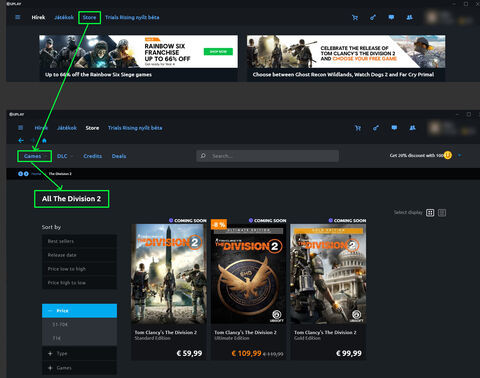480x378 pixels.
Task: Sort by Best sellers
Action: click(79, 241)
